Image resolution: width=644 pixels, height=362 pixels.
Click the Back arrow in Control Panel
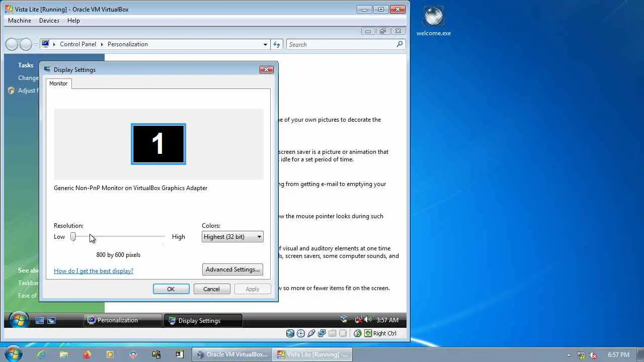(12, 44)
